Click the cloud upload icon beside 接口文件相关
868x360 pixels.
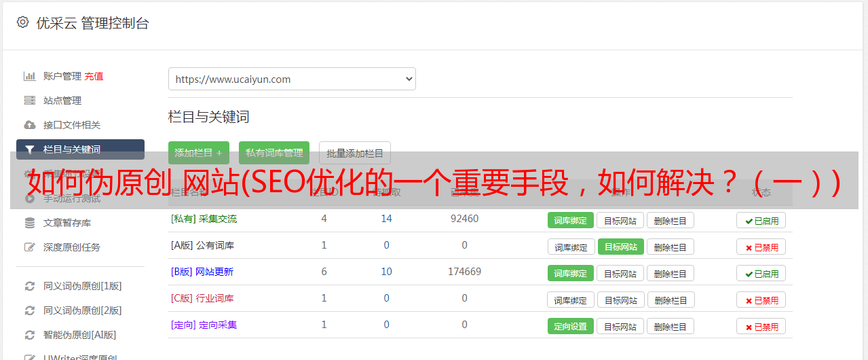[x=29, y=125]
